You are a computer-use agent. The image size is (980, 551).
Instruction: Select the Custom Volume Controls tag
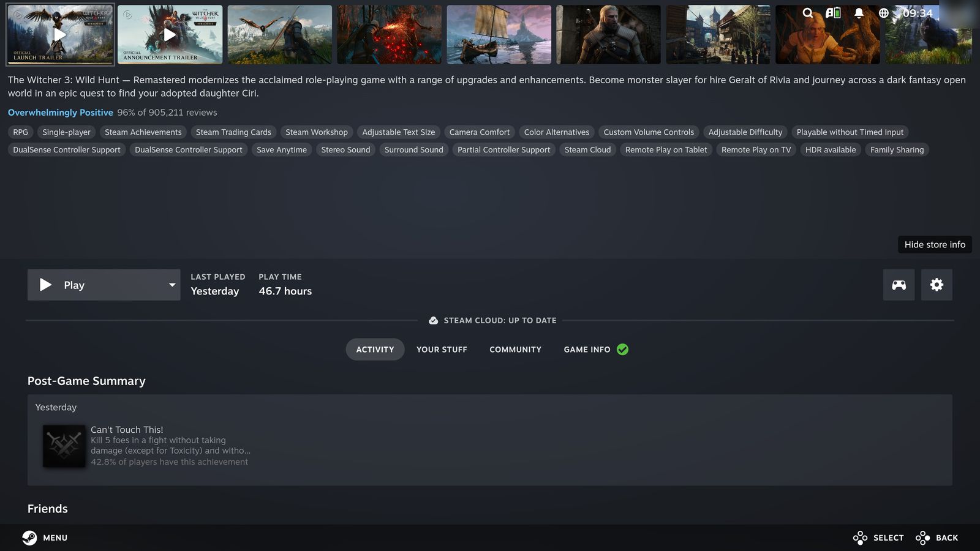coord(649,132)
